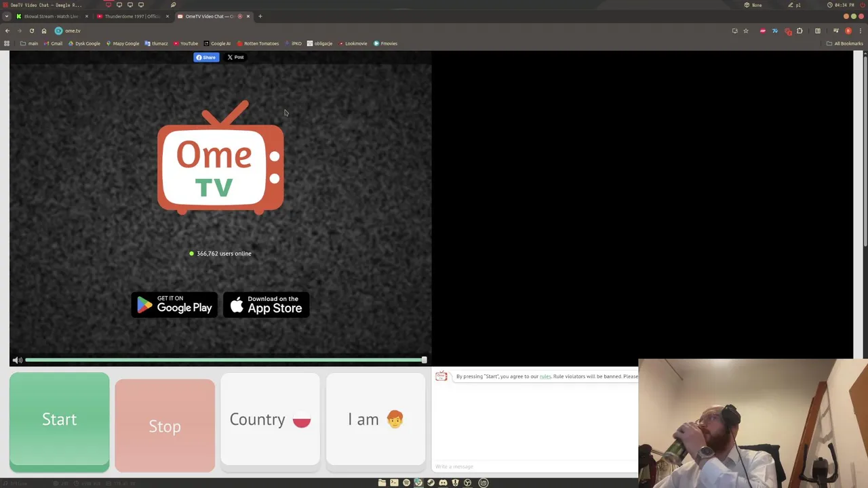Viewport: 868px width, 488px height.
Task: Click the green Start button
Action: 60,422
